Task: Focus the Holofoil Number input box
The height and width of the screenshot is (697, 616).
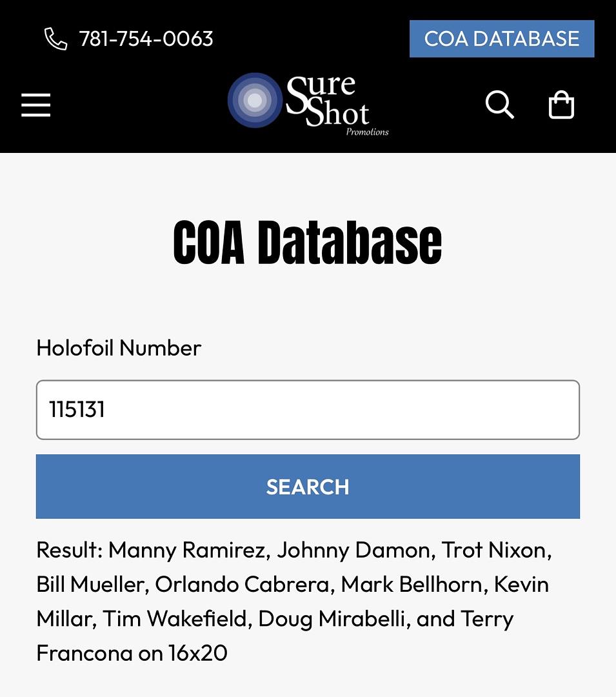Action: (308, 410)
